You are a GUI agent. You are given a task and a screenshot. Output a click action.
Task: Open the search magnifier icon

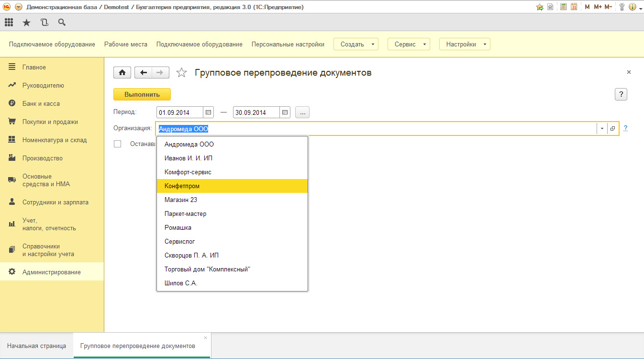[62, 22]
